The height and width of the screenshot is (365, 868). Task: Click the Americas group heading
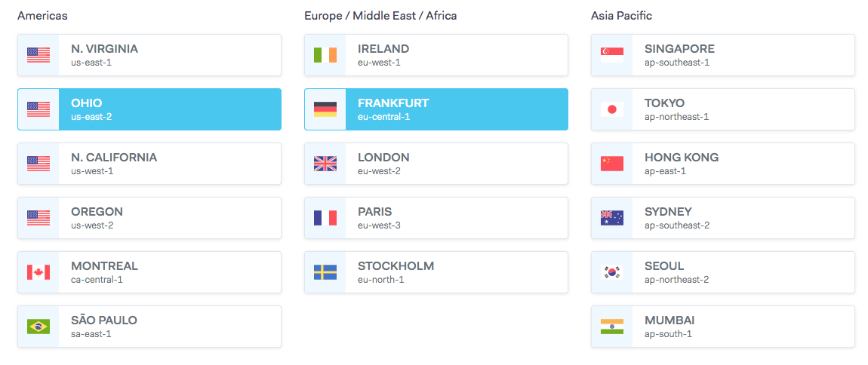click(x=42, y=15)
